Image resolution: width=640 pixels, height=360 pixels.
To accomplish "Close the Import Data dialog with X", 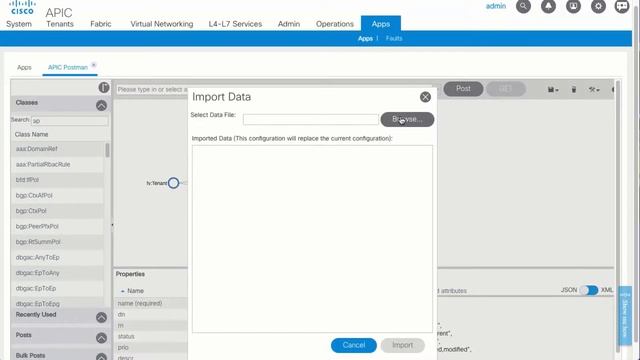I will pos(425,97).
